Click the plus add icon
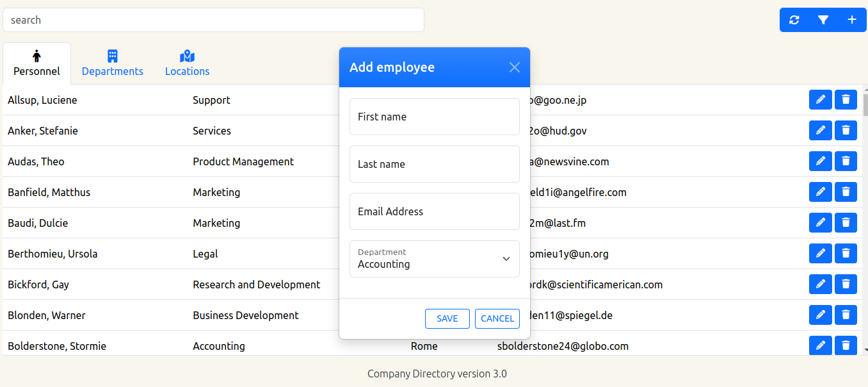868x387 pixels. click(x=852, y=20)
